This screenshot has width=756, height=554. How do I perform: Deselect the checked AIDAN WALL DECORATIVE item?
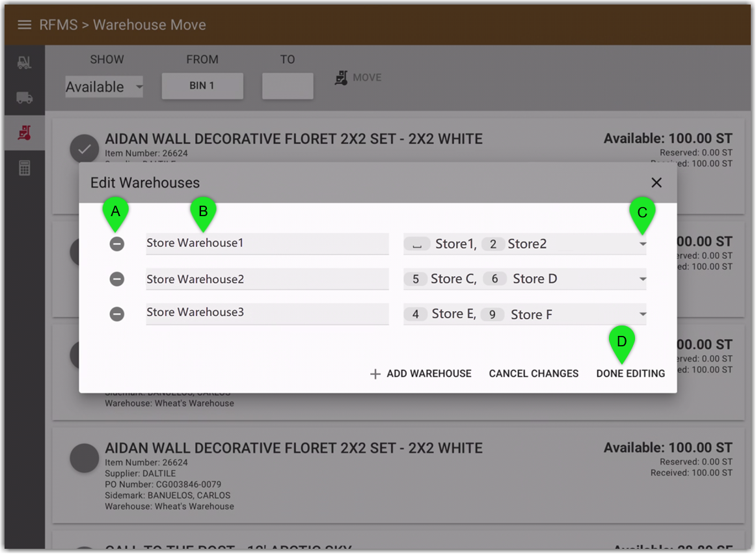[x=84, y=148]
